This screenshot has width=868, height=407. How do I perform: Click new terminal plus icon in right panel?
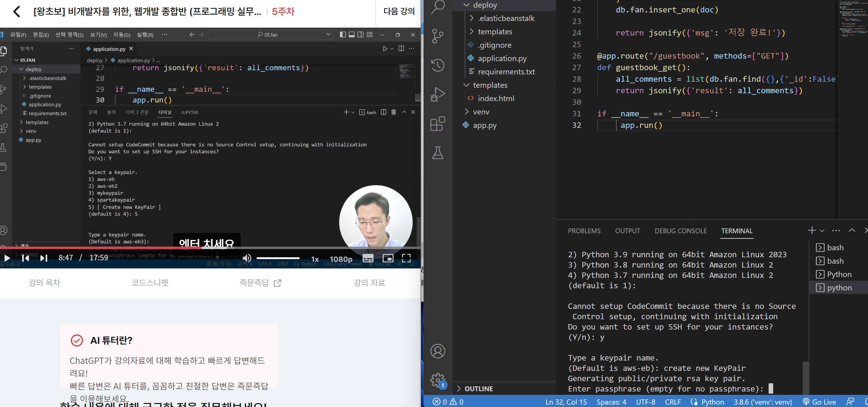812,230
